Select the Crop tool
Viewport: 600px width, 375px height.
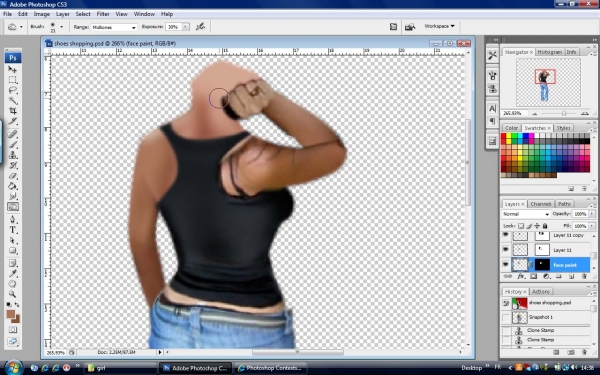pyautogui.click(x=13, y=111)
